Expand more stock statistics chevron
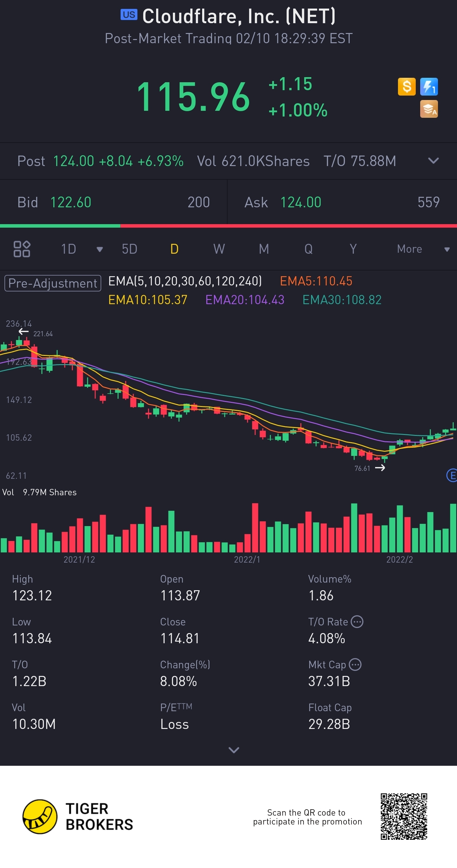The image size is (457, 868). point(234,750)
